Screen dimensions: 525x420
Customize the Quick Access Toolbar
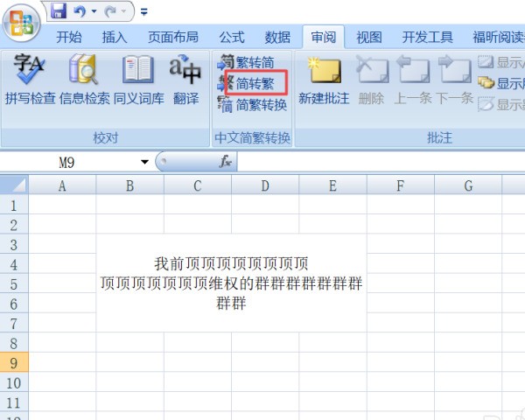click(144, 12)
